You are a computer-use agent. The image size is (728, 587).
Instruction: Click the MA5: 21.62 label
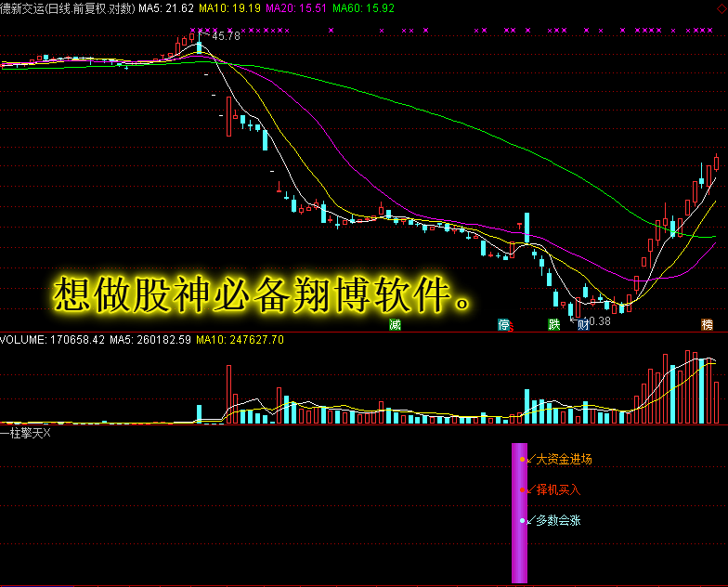(x=166, y=8)
